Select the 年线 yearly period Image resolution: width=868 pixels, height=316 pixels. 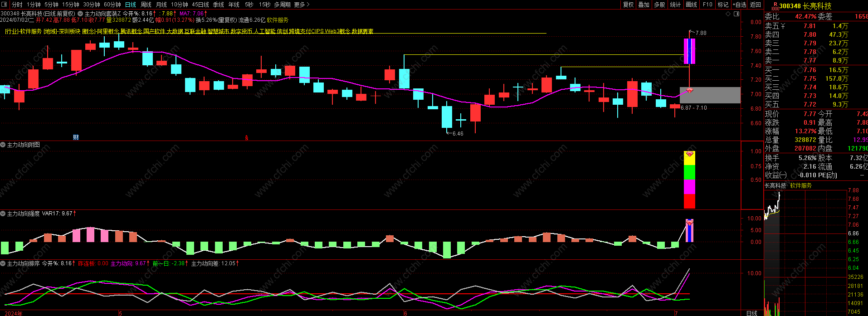[x=234, y=5]
